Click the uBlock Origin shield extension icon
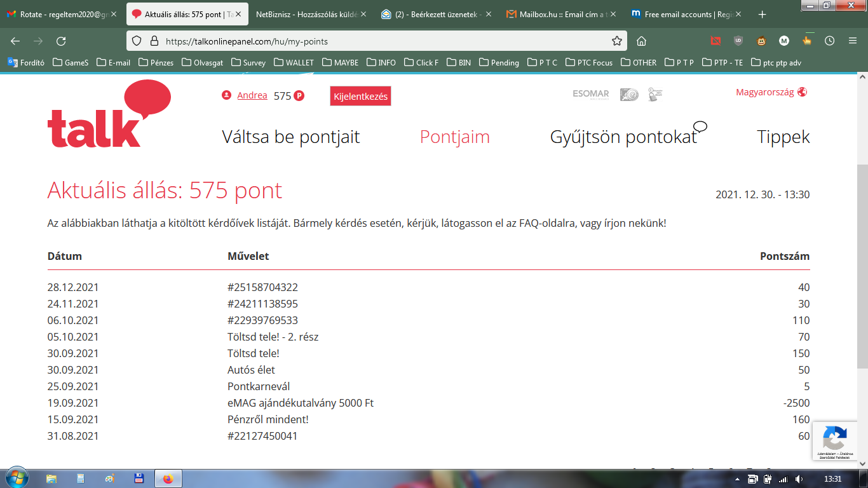This screenshot has width=868, height=488. 738,41
